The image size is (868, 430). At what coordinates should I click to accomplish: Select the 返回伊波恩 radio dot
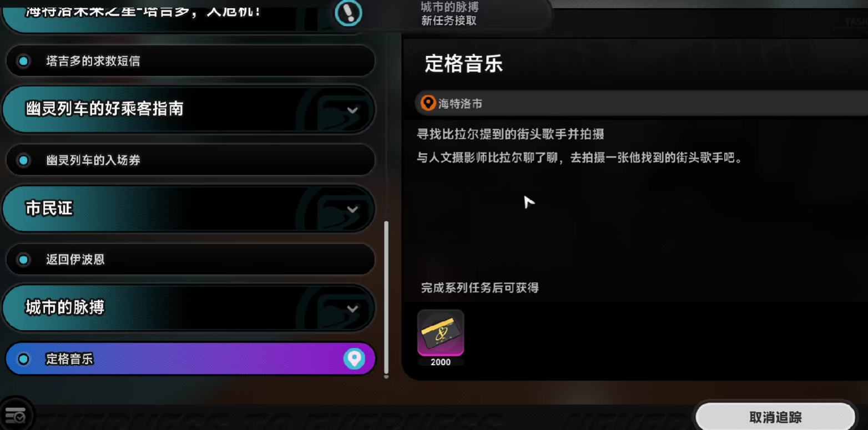[x=23, y=259]
